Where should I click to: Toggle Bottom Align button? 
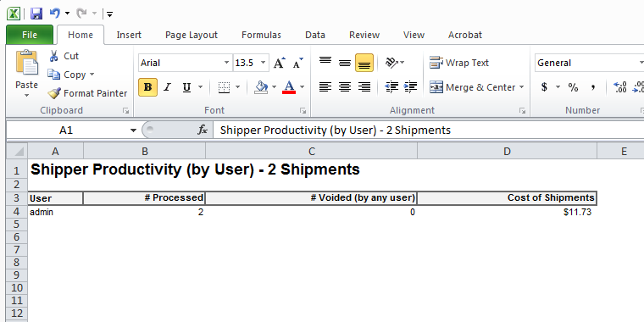(x=364, y=63)
